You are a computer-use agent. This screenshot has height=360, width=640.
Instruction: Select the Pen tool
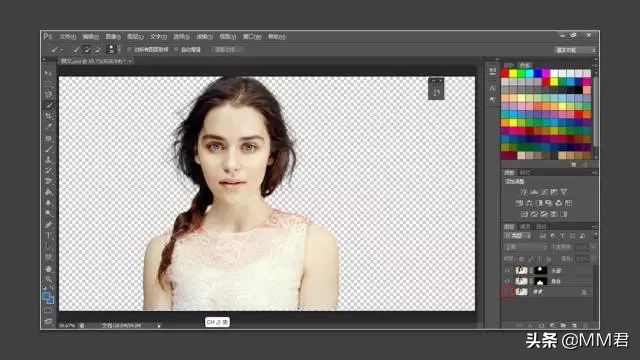click(48, 224)
